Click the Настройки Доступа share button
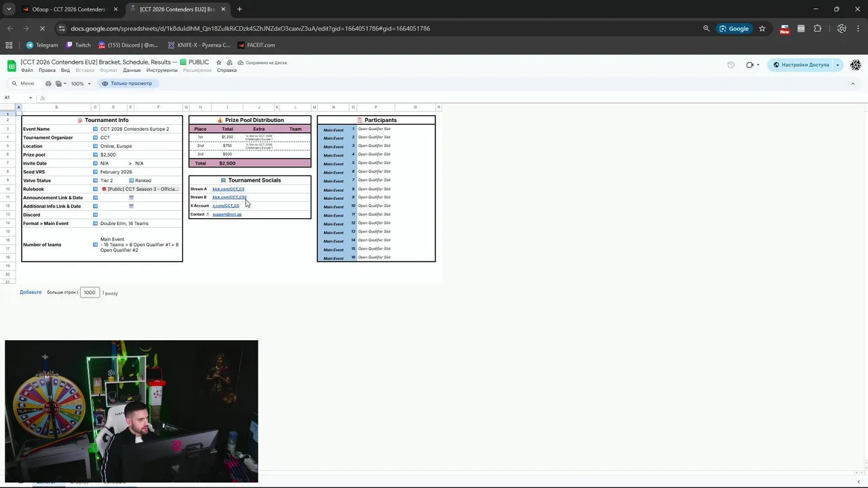The width and height of the screenshot is (868, 488). [801, 65]
